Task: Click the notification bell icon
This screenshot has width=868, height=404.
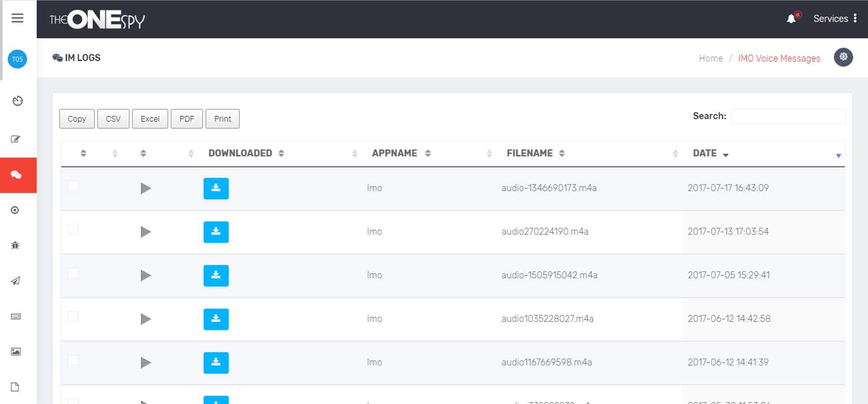Action: (x=791, y=19)
